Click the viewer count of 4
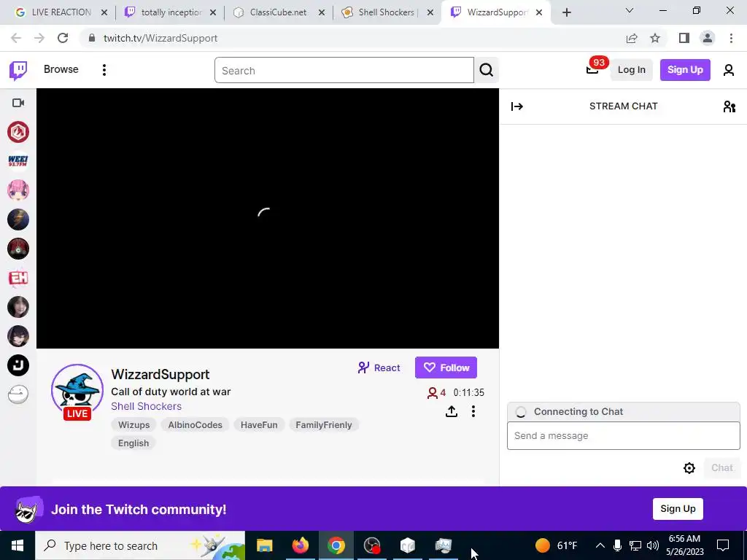The width and height of the screenshot is (747, 560). [436, 393]
